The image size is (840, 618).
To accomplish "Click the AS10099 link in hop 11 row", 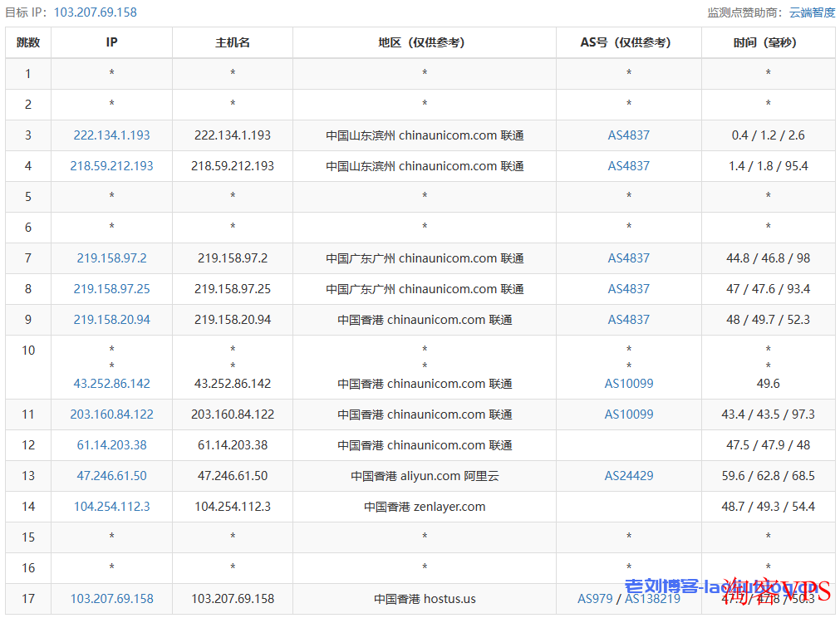I will tap(628, 414).
